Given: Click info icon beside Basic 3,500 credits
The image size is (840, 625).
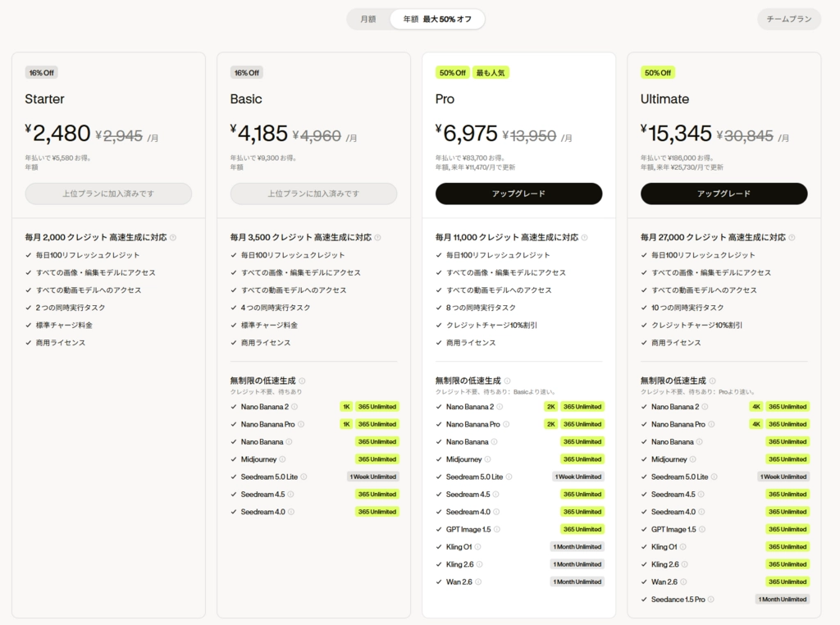Looking at the screenshot, I should (377, 238).
